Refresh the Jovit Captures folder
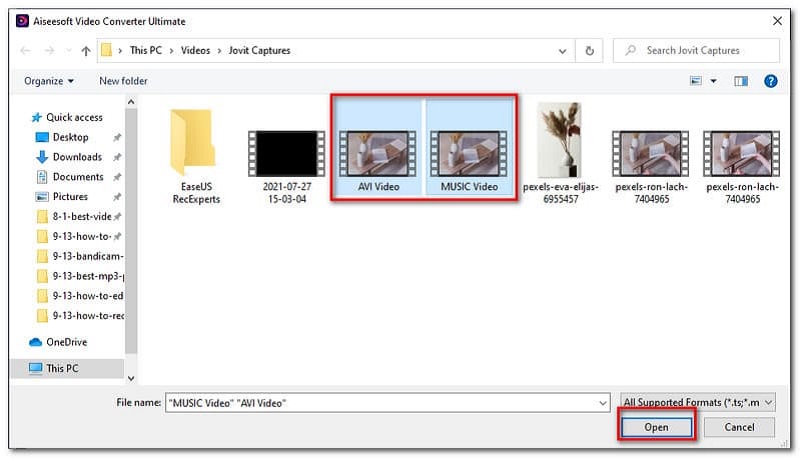The image size is (800, 458). tap(590, 50)
